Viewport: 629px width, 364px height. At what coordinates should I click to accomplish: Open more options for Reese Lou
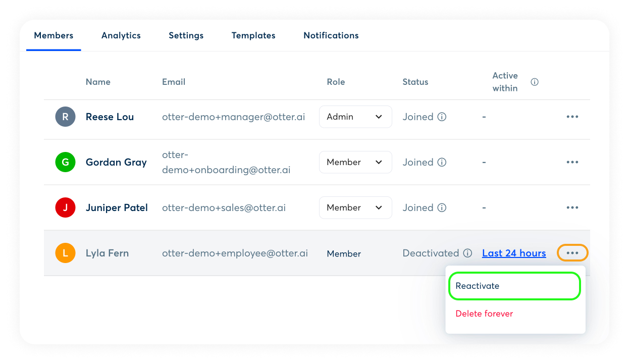click(x=572, y=117)
